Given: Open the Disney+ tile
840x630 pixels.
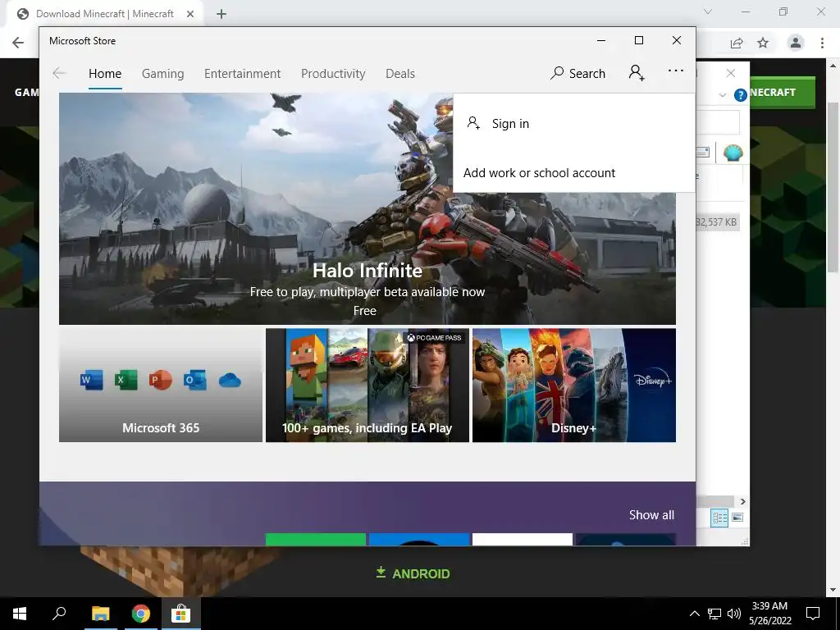Looking at the screenshot, I should pyautogui.click(x=573, y=386).
